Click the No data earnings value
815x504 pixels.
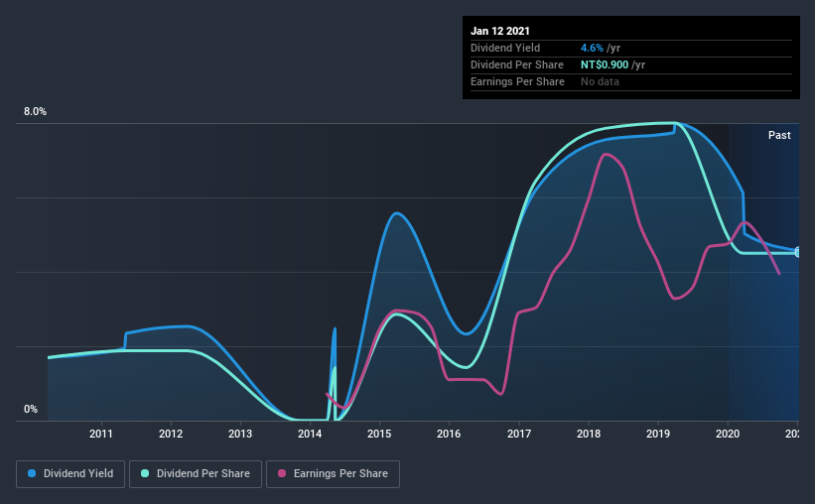point(600,81)
